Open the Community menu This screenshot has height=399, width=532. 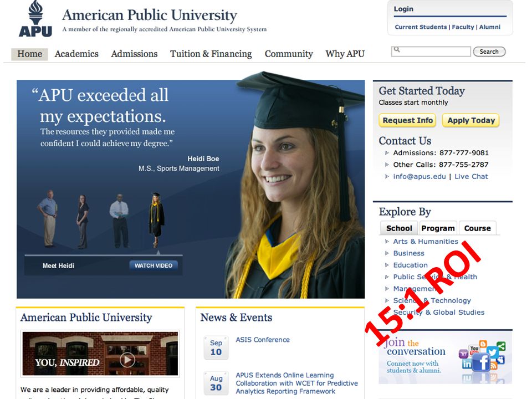click(289, 54)
